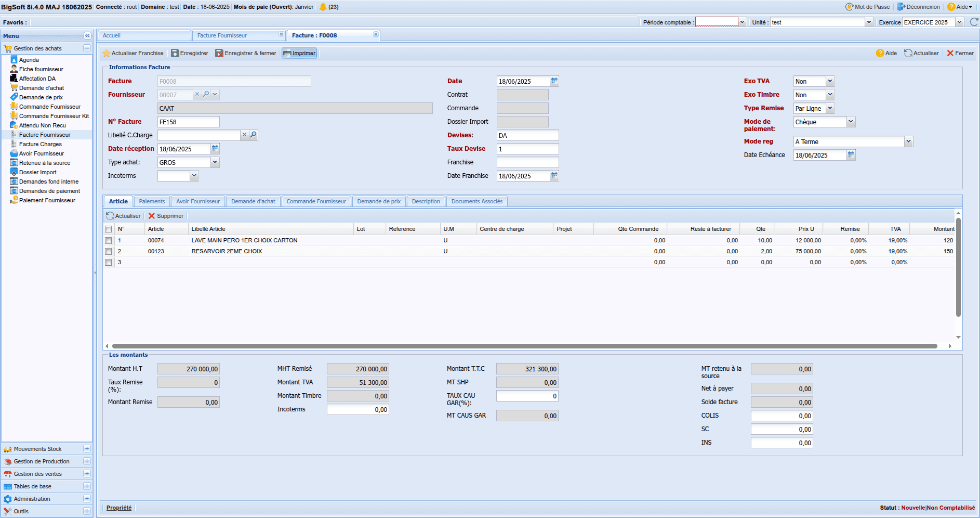Click the Fermer button

coord(960,53)
